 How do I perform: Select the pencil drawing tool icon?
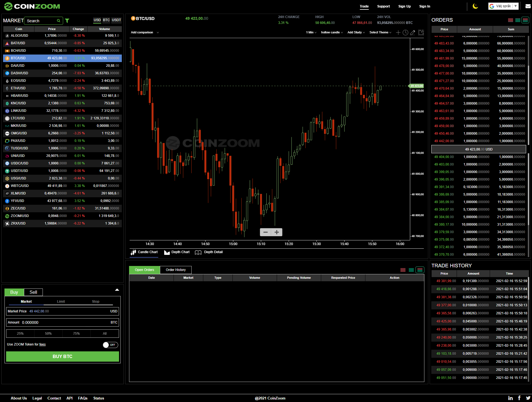pyautogui.click(x=413, y=33)
